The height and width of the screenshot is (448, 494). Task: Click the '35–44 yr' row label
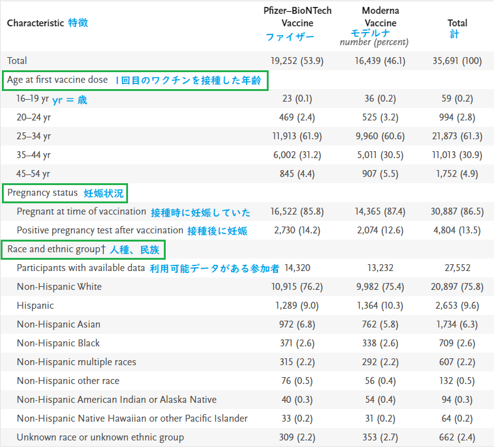coord(33,155)
